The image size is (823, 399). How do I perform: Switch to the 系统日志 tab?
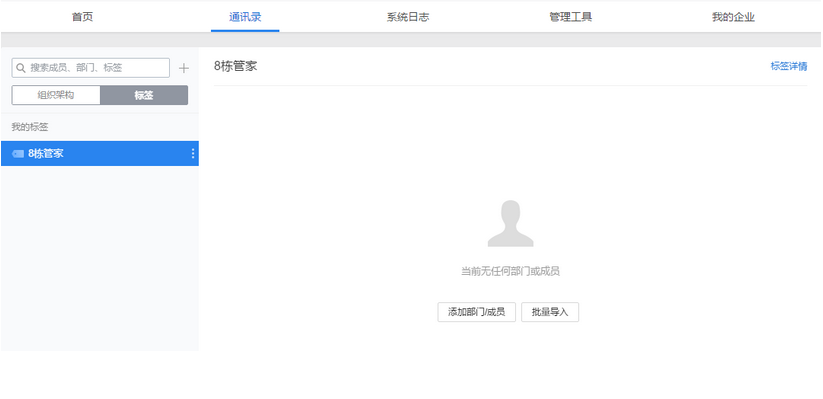[408, 17]
